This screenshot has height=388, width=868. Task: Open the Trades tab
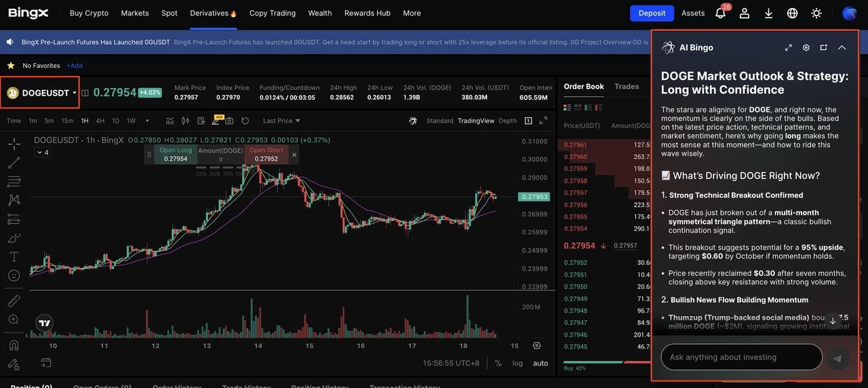(627, 86)
